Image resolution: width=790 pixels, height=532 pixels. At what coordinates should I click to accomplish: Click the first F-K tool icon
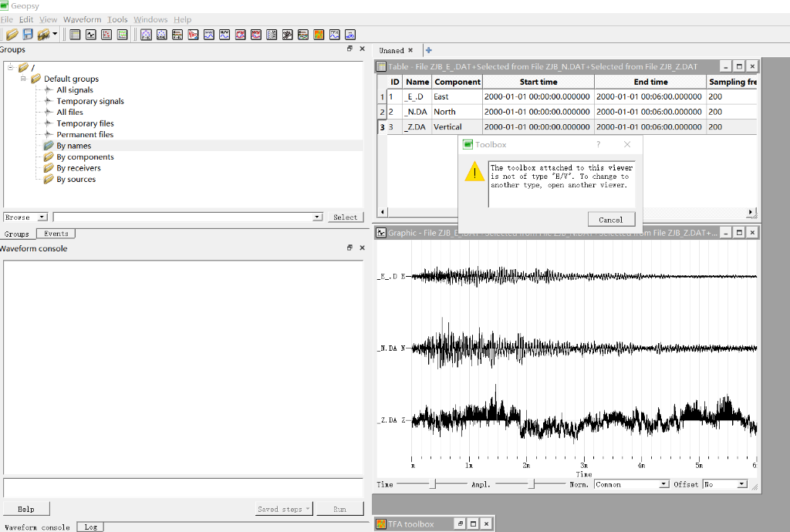145,35
